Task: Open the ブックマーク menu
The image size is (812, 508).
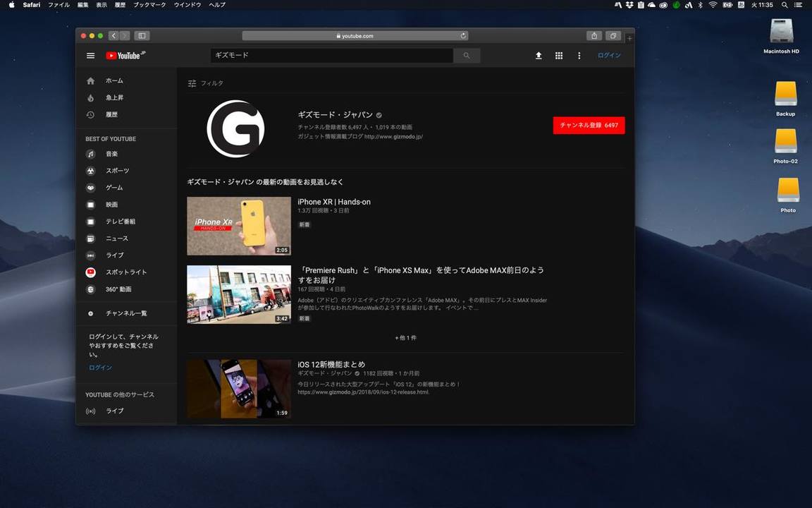Action: coord(149,5)
